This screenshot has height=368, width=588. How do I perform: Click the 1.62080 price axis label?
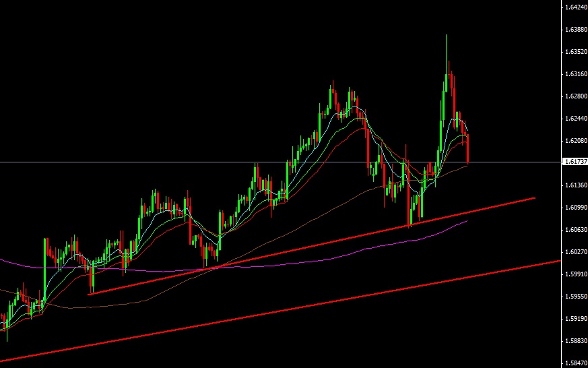pos(576,140)
